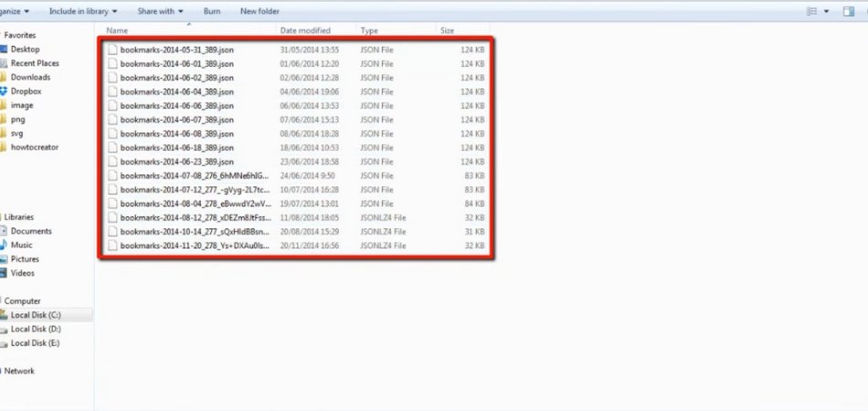
Task: Sort files by Size column header
Action: pyautogui.click(x=448, y=30)
